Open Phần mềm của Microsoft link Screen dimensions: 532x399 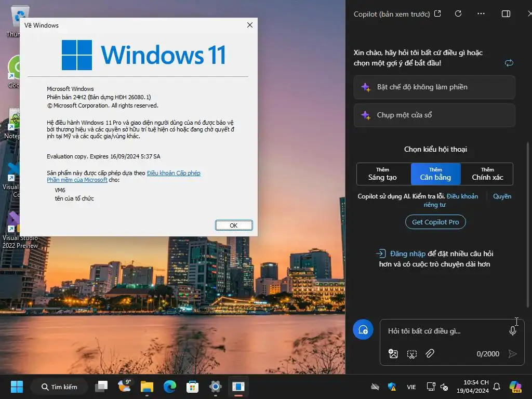tap(77, 180)
